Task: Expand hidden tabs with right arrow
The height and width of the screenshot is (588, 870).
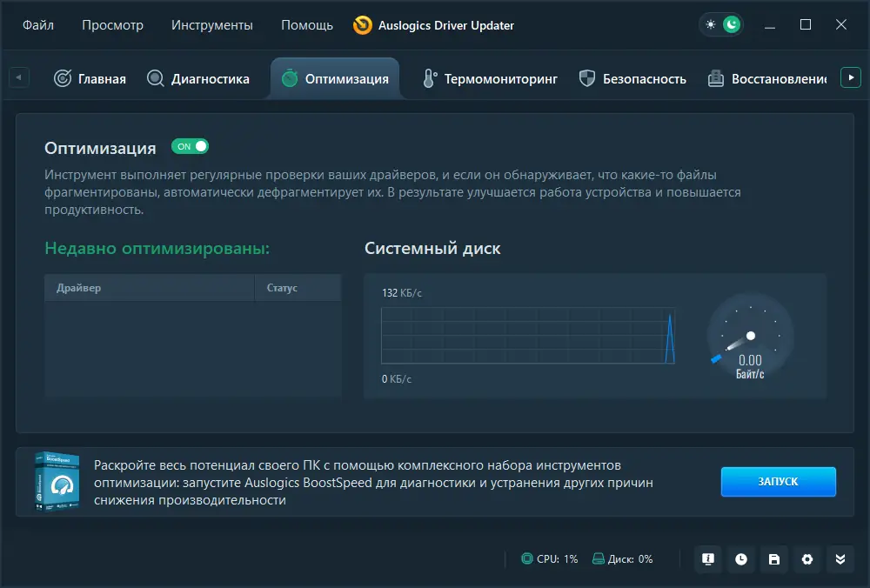Action: pyautogui.click(x=851, y=77)
